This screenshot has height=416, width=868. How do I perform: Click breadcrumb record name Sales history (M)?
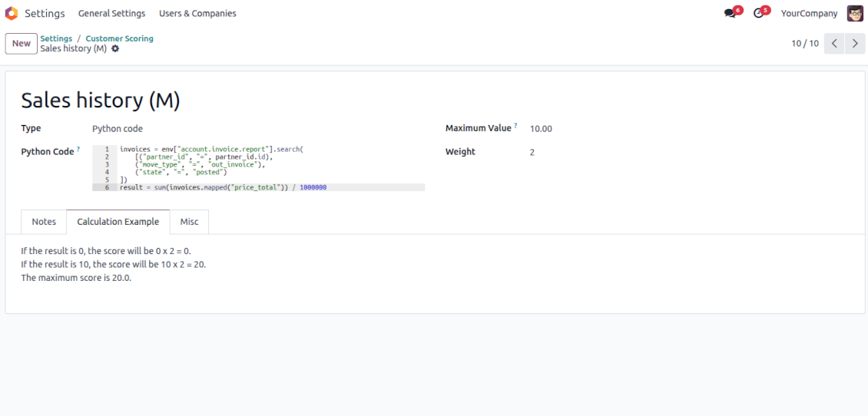74,48
